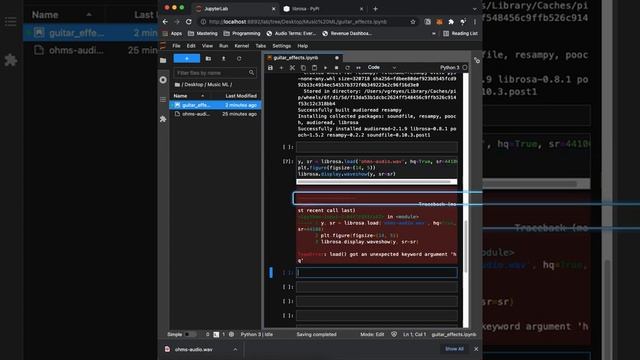
Task: Cut selected cells with the scissors icon
Action: [x=292, y=68]
